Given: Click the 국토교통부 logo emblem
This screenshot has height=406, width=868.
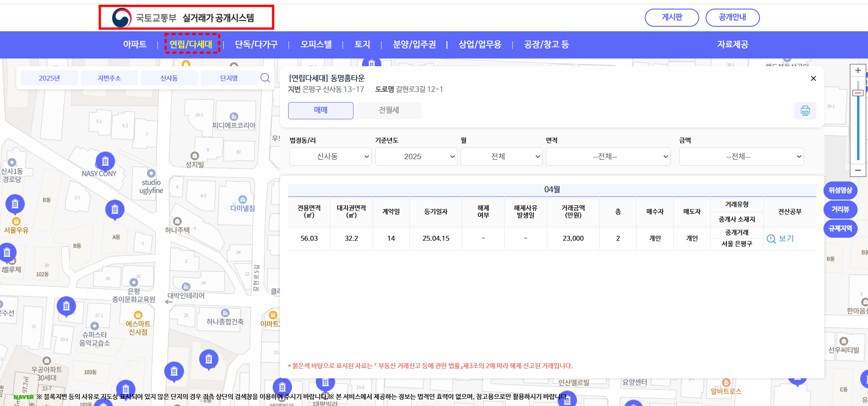Looking at the screenshot, I should (122, 18).
